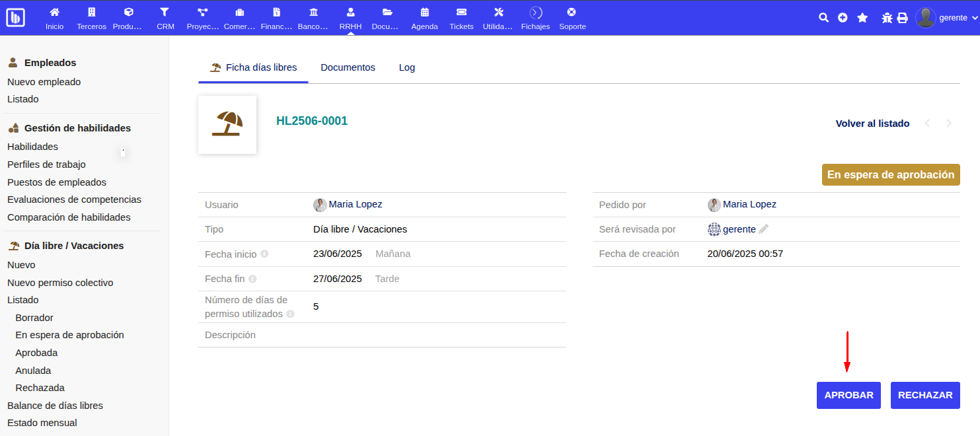This screenshot has width=980, height=436.
Task: Click the quick add plus icon
Action: (843, 18)
